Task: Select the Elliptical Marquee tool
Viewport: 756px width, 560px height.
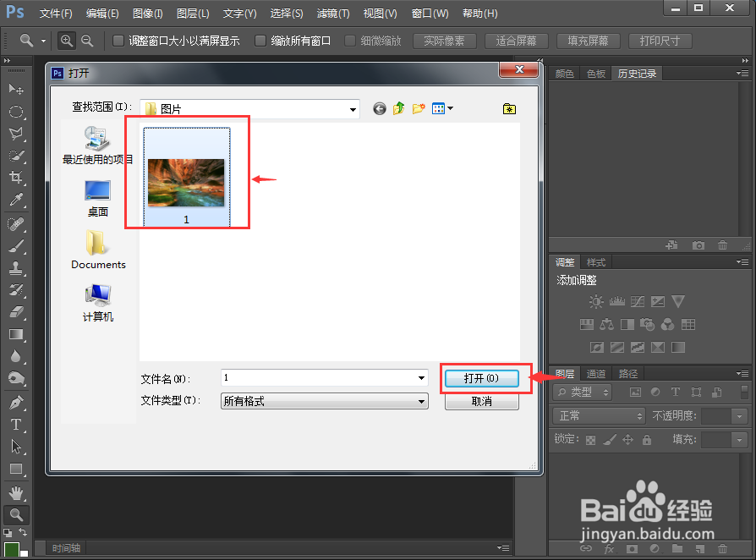Action: [x=16, y=112]
